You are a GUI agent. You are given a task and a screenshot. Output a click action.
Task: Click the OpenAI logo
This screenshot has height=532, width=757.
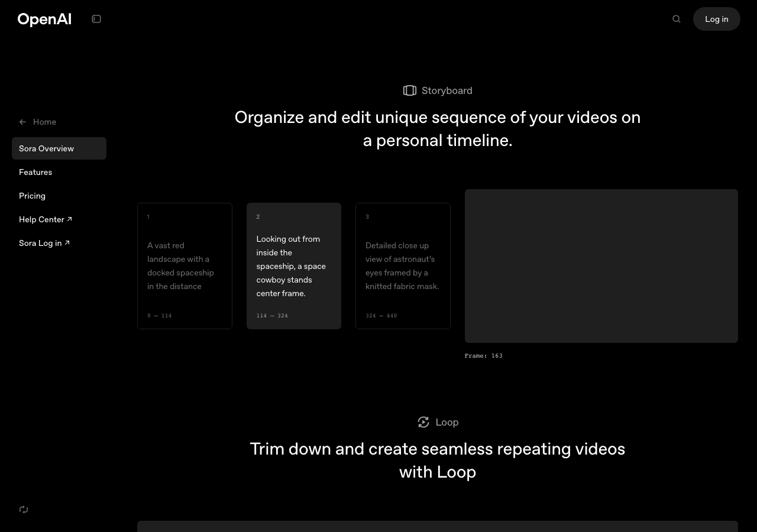click(x=44, y=19)
